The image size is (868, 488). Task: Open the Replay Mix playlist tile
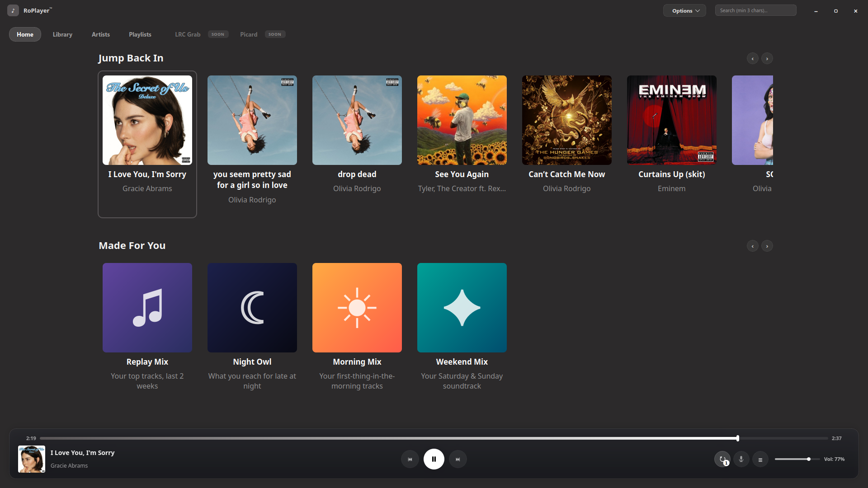[x=147, y=308]
